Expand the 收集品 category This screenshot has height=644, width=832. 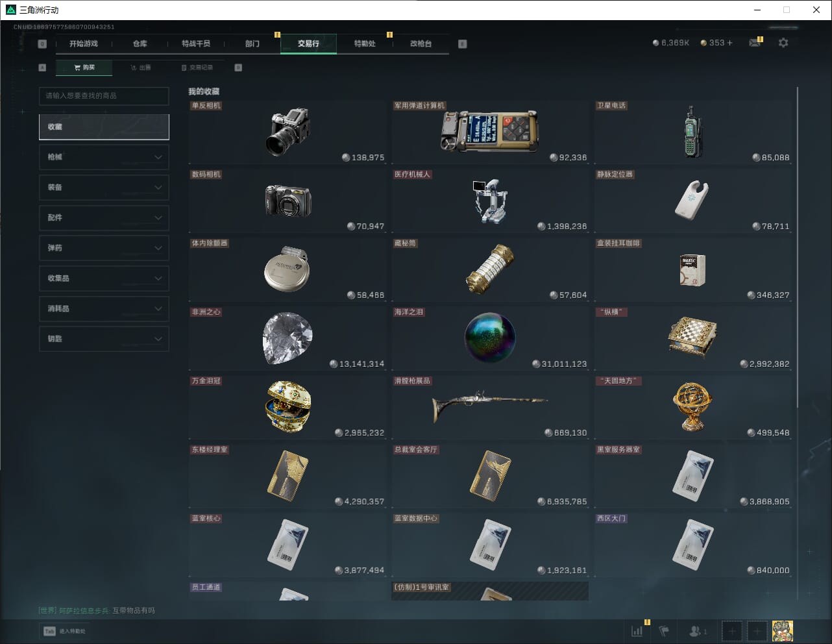click(104, 279)
